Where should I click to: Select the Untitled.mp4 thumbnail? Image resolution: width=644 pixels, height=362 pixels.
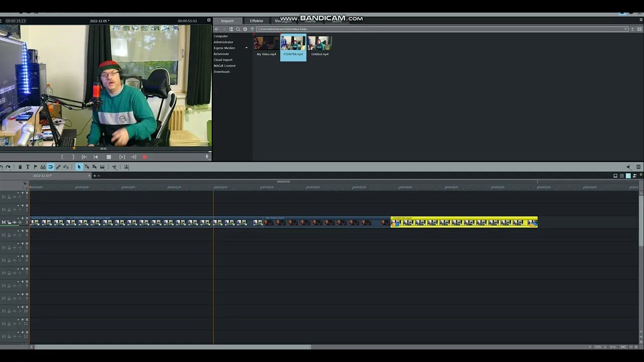320,43
